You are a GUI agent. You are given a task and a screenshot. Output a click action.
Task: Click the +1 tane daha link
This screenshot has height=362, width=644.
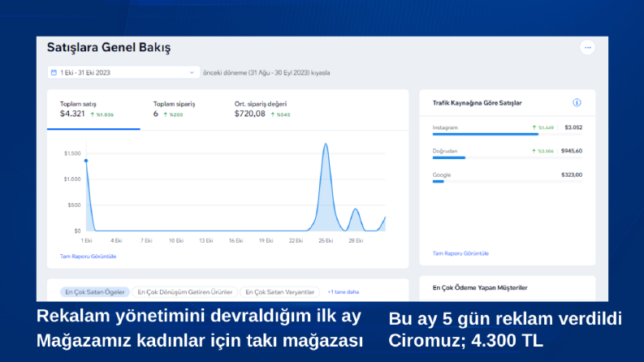343,292
